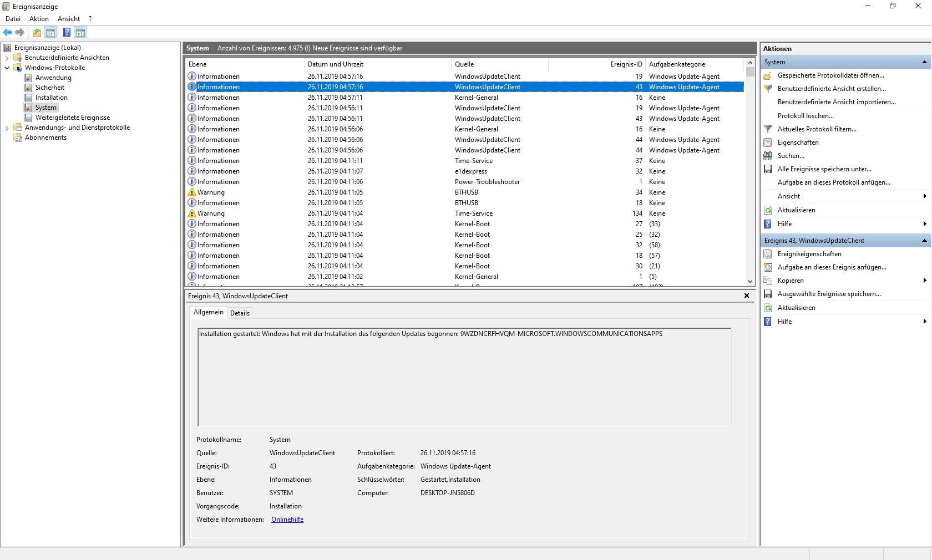Toggle the action pane toolbar icon

80,33
